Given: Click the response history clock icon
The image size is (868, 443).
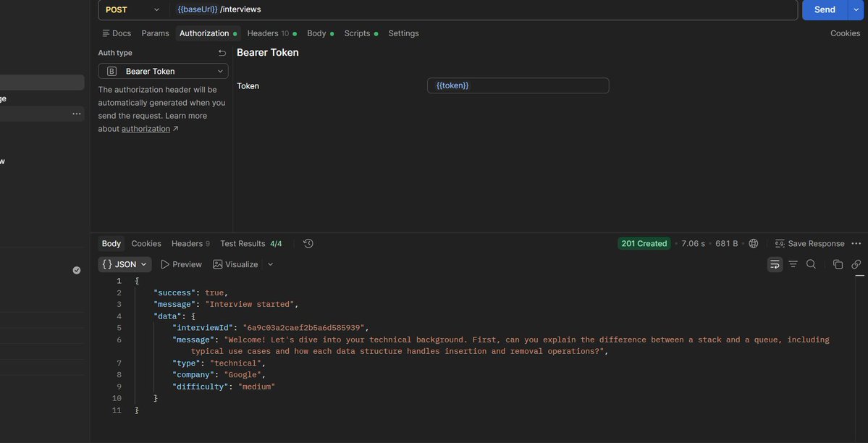Looking at the screenshot, I should tap(308, 244).
